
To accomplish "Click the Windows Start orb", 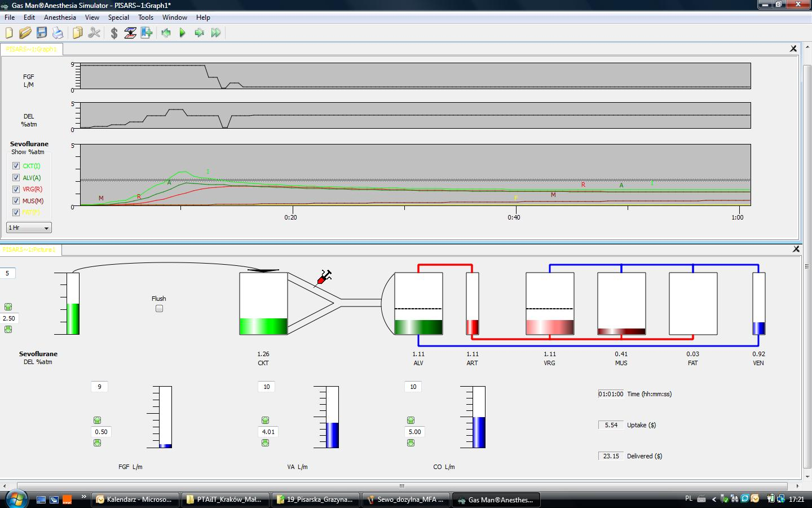I will [16, 499].
